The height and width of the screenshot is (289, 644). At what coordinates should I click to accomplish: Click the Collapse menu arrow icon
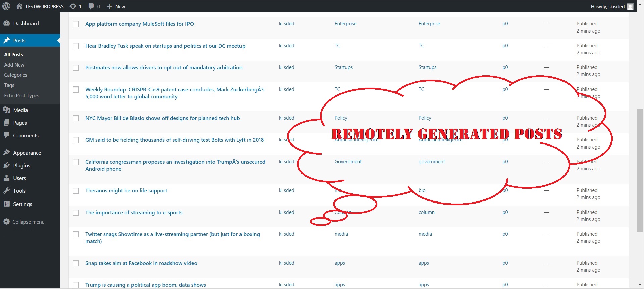6,222
